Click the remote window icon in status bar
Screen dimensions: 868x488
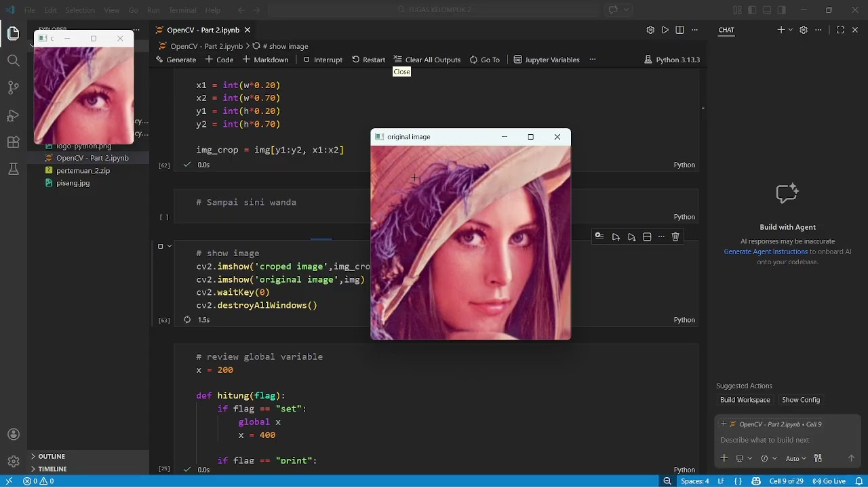point(9,481)
